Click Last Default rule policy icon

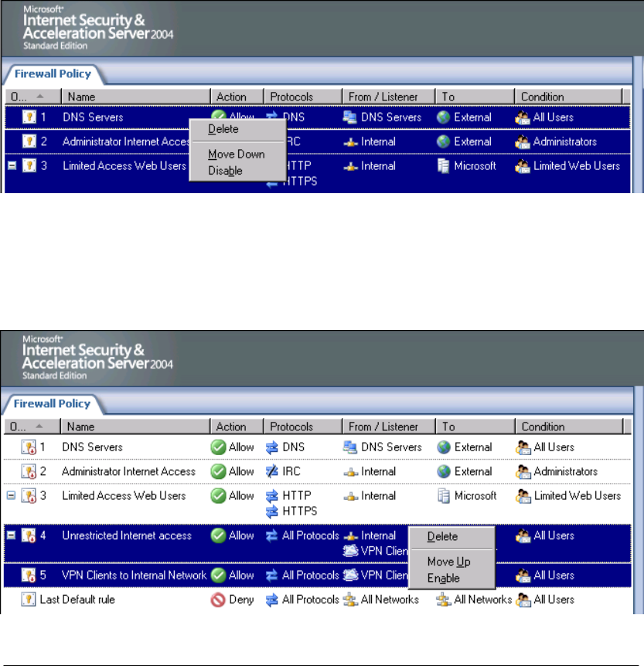tap(29, 600)
